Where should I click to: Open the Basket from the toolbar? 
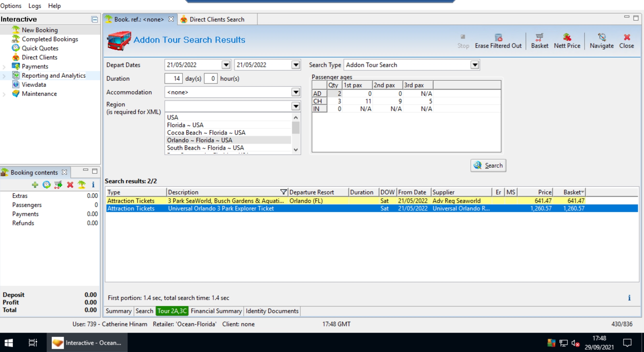[539, 41]
